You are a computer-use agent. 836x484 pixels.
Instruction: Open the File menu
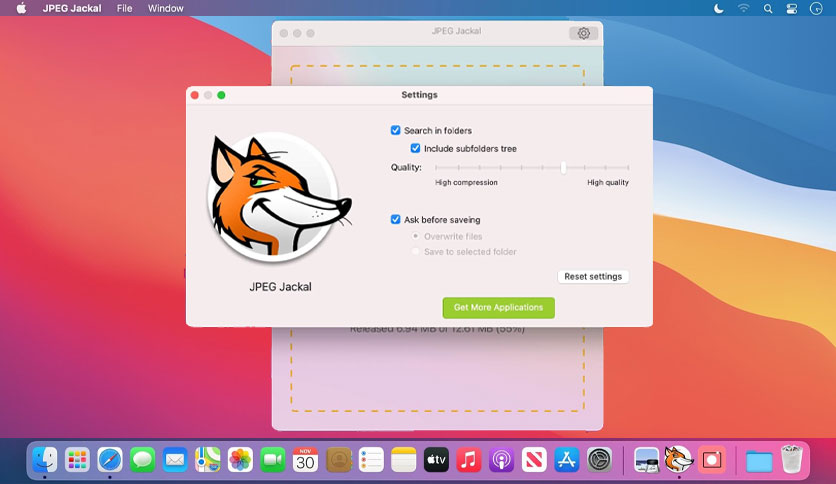[x=124, y=9]
